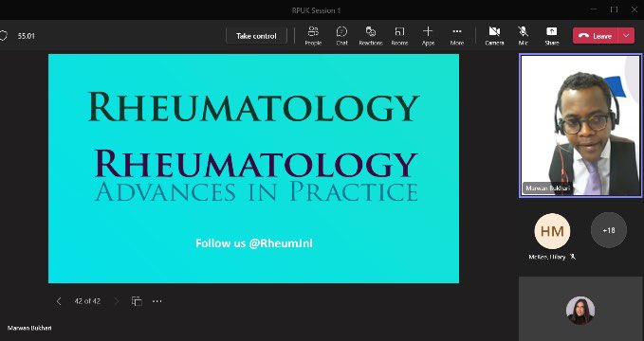Click the McKee, Hilary name label
Image resolution: width=644 pixels, height=341 pixels.
[x=547, y=257]
